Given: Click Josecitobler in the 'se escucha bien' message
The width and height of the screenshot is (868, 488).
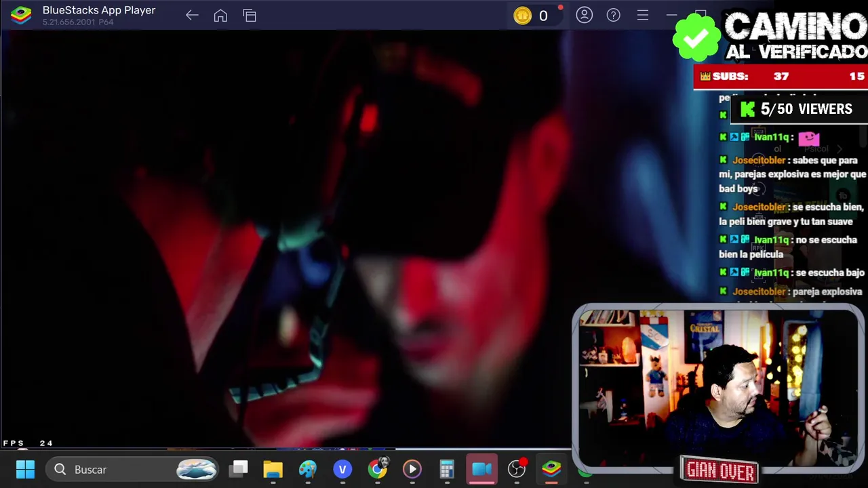Looking at the screenshot, I should click(x=759, y=207).
